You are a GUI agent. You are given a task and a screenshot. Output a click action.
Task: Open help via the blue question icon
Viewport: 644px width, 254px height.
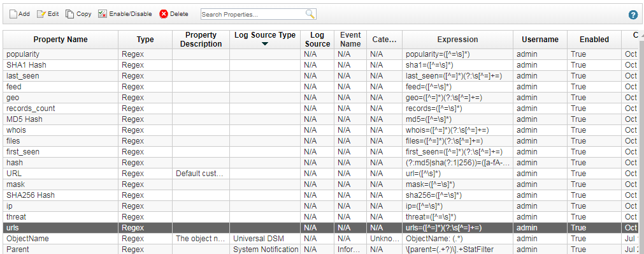point(633,15)
